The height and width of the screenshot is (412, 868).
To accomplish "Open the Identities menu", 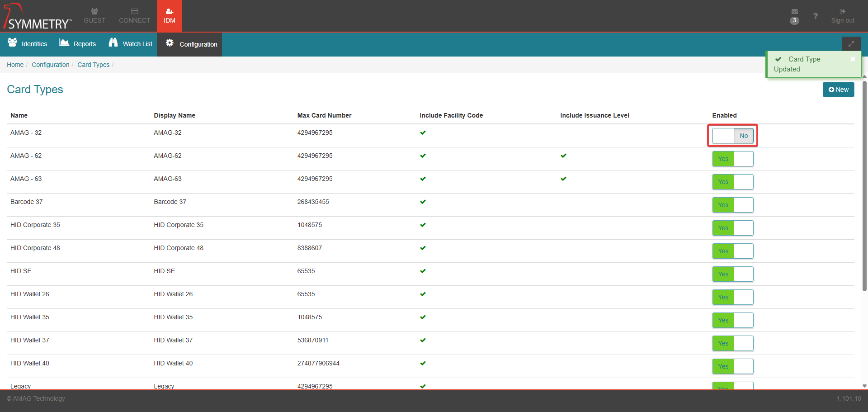I will [28, 44].
